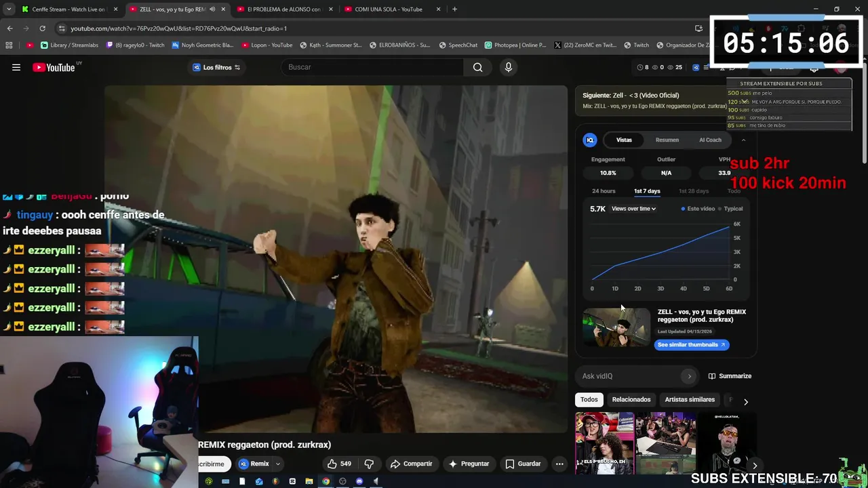
Task: Save video with the Guardar button
Action: [523, 464]
